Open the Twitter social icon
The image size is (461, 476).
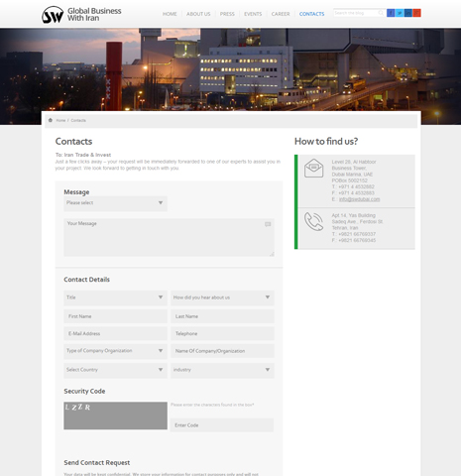click(400, 13)
